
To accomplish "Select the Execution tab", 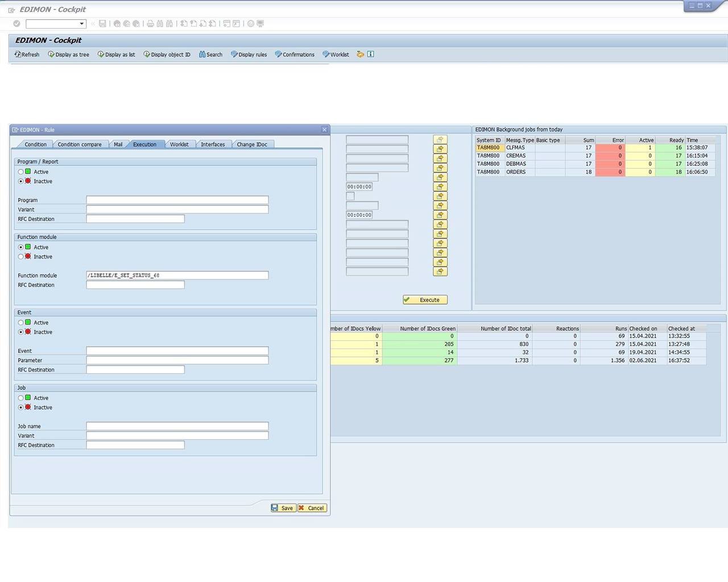I will (145, 144).
